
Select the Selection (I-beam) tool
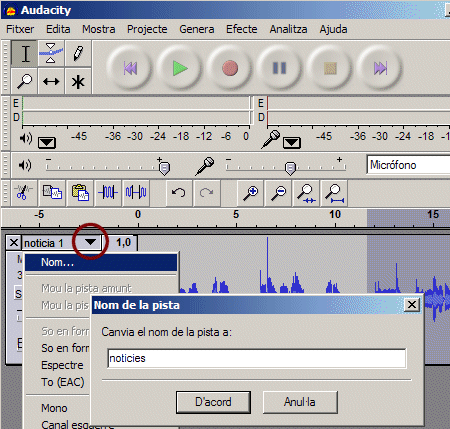(x=24, y=53)
